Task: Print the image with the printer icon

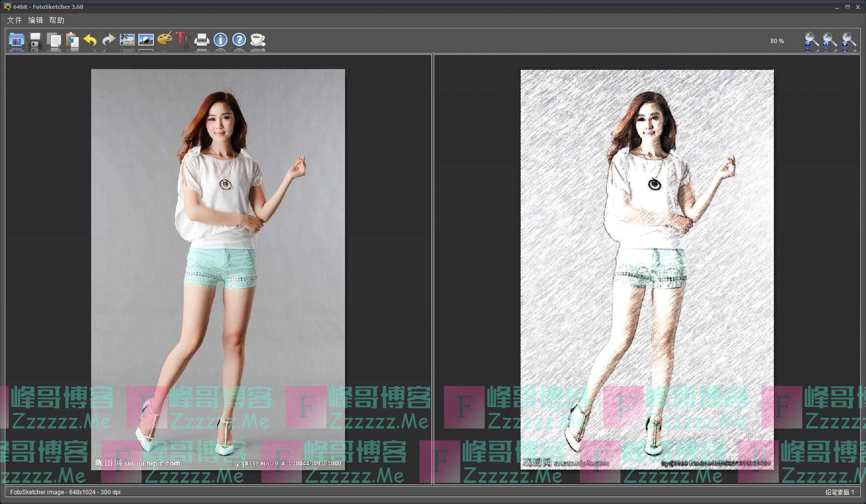Action: pos(201,40)
